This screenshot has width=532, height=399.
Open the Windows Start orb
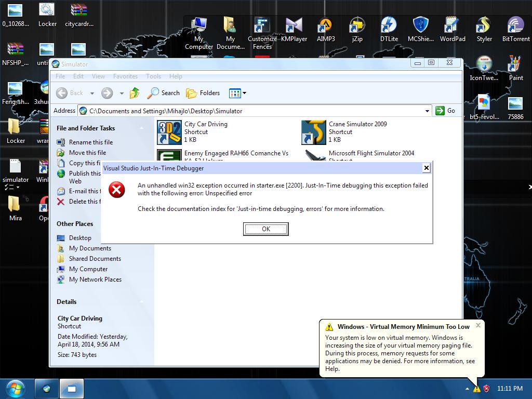tap(15, 389)
